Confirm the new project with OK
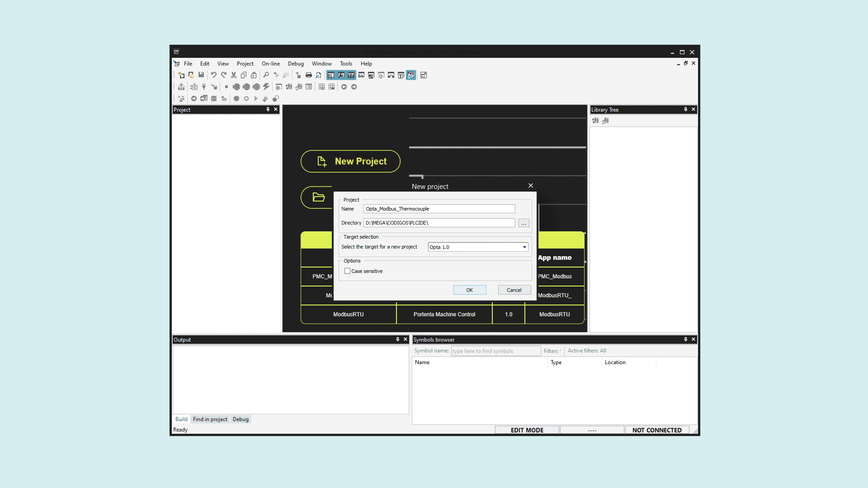This screenshot has width=868, height=488. coord(469,290)
